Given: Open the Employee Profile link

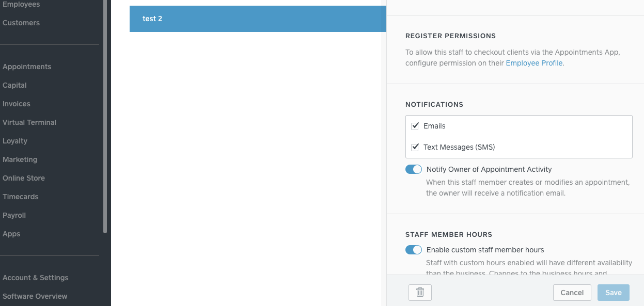Looking at the screenshot, I should point(534,63).
